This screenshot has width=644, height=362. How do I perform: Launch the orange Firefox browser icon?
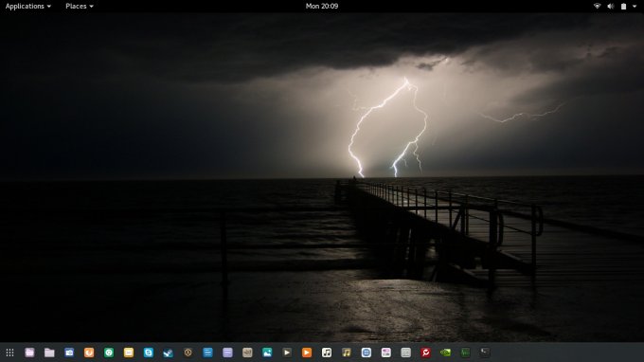tap(89, 353)
